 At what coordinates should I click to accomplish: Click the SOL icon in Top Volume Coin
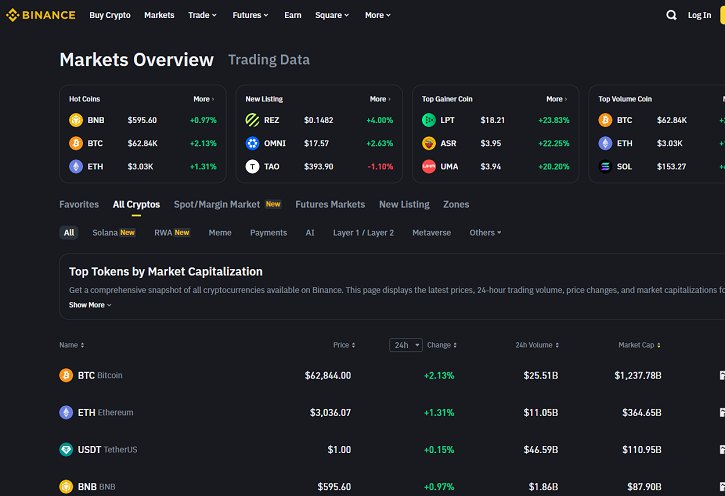point(605,166)
